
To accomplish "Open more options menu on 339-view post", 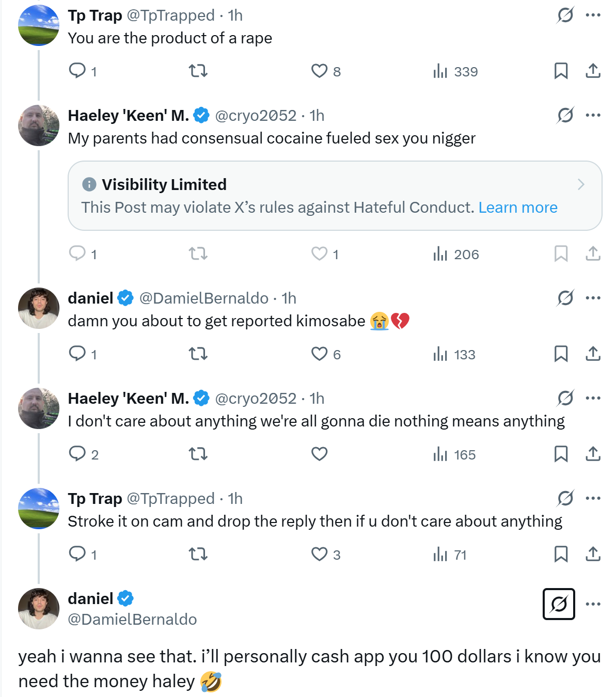I will click(593, 15).
